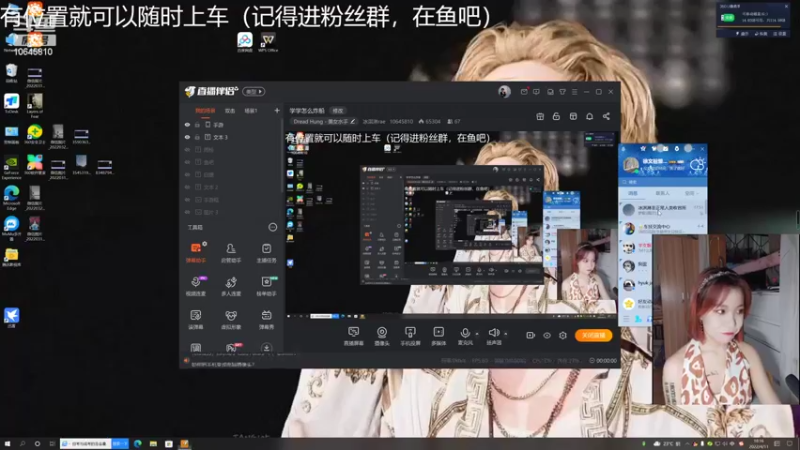Open 视频连麦 tool in the main toolbox
The height and width of the screenshot is (450, 800).
click(x=196, y=286)
